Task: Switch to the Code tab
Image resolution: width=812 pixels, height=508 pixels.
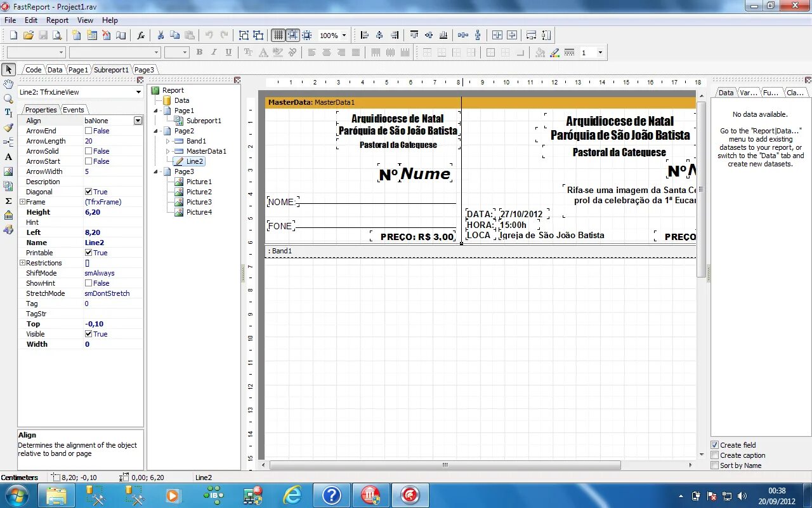Action: pos(33,70)
